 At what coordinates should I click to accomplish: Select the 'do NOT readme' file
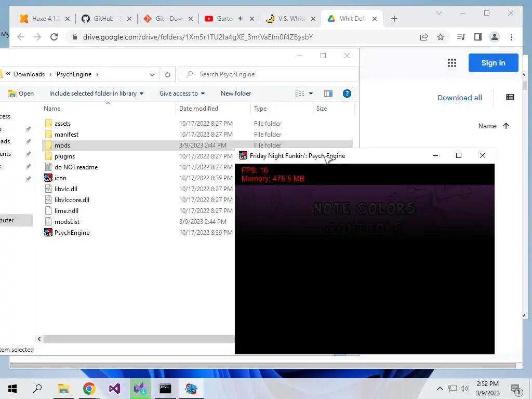click(x=76, y=167)
